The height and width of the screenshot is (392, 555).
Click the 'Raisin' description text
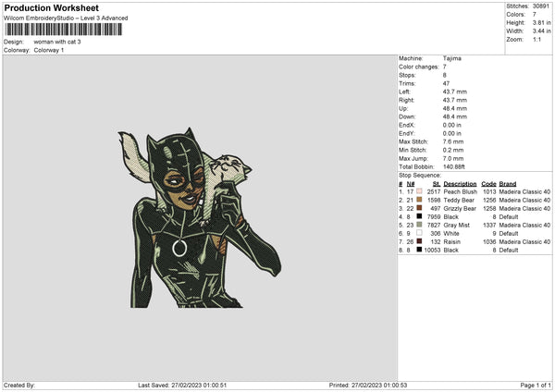[x=452, y=241]
